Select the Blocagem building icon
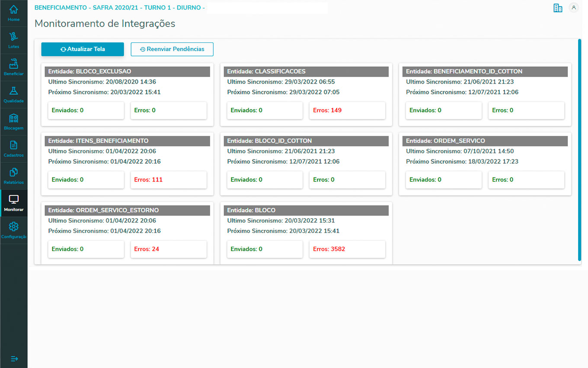Image resolution: width=588 pixels, height=368 pixels. click(x=13, y=118)
